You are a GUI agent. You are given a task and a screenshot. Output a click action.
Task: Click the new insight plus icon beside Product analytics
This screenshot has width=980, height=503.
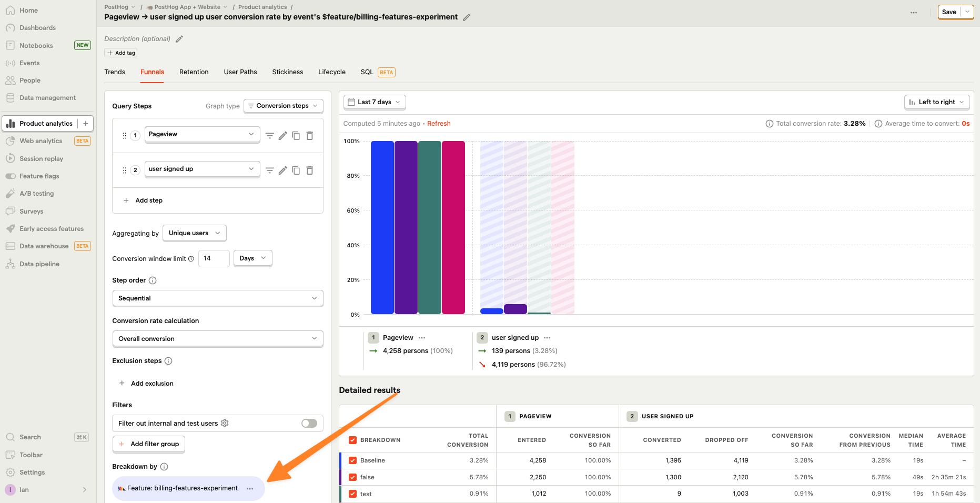[86, 124]
